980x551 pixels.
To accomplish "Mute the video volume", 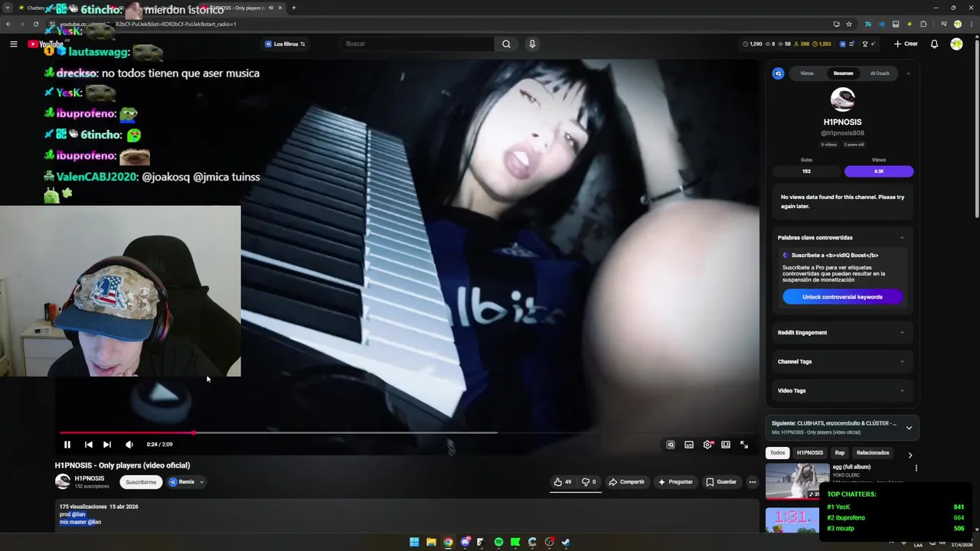I will click(129, 445).
